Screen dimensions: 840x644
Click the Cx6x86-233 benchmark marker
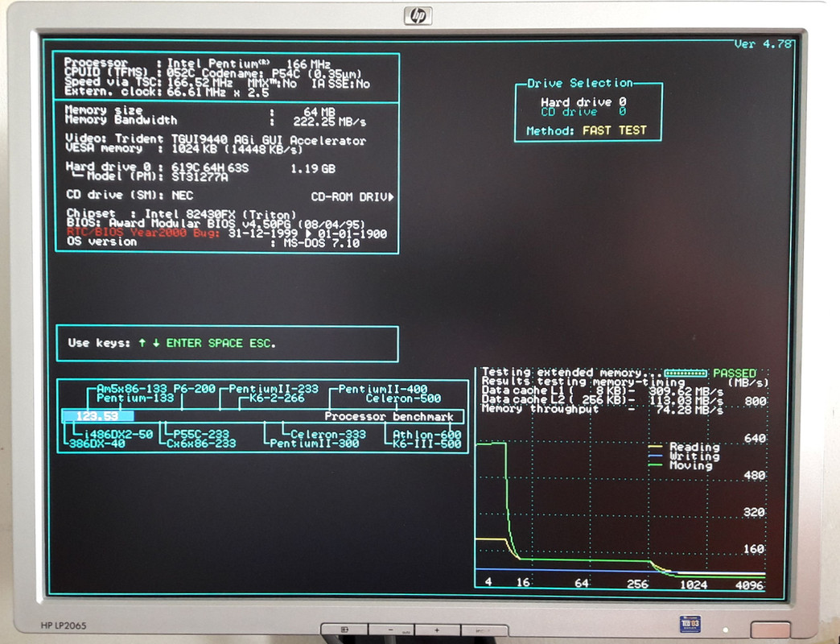(x=201, y=444)
